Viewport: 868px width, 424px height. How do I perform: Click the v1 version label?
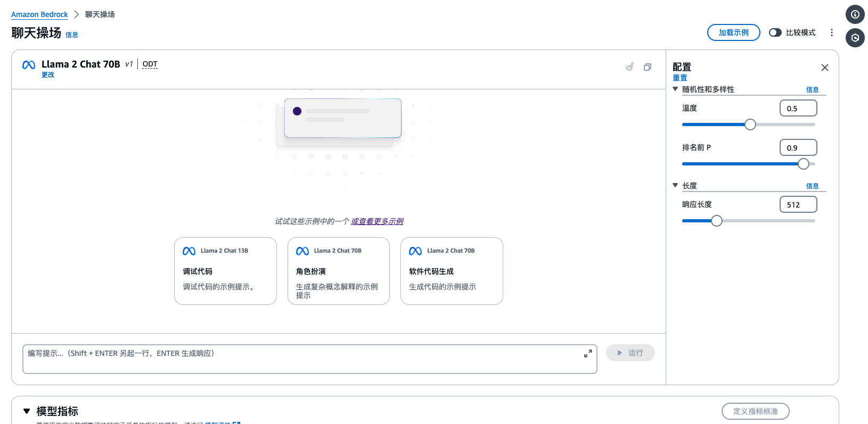coord(129,64)
